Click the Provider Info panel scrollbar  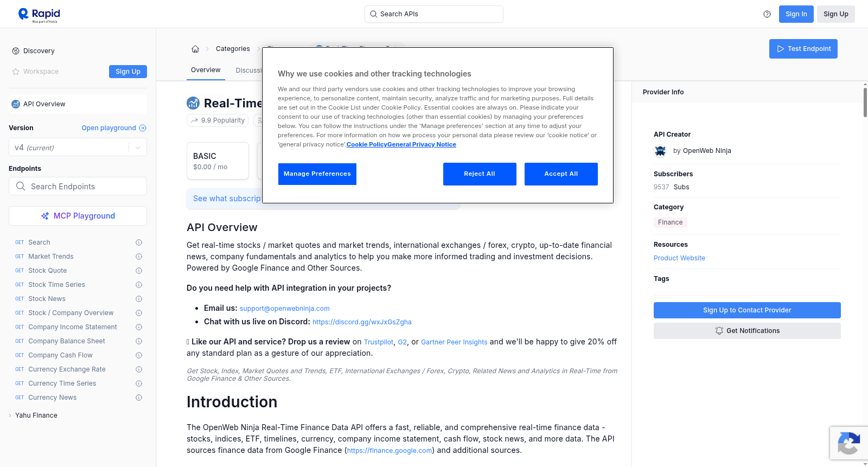click(x=865, y=102)
